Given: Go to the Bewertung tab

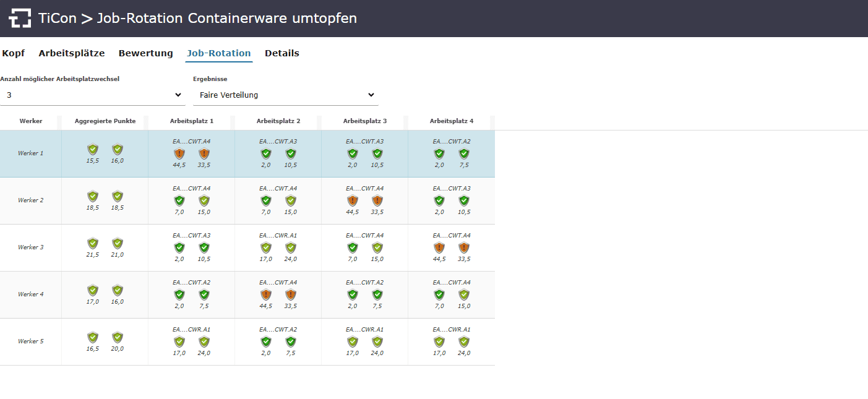Looking at the screenshot, I should coord(145,53).
